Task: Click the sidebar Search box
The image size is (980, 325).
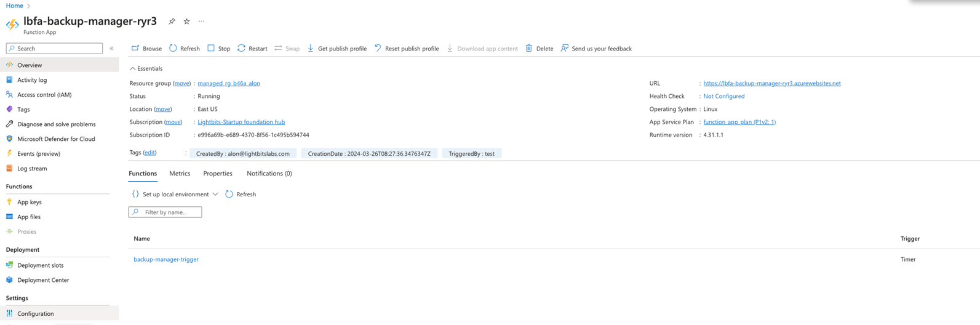Action: 54,48
